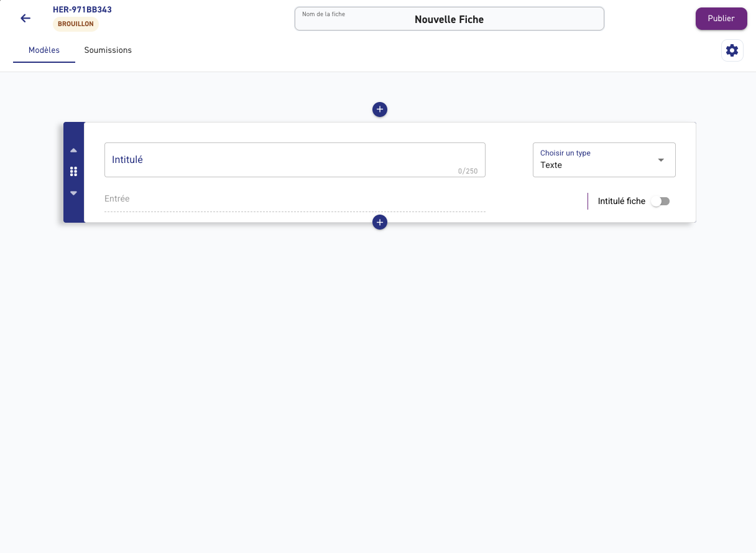This screenshot has width=756, height=553.
Task: Focus the Nom de la fiche field
Action: point(449,19)
